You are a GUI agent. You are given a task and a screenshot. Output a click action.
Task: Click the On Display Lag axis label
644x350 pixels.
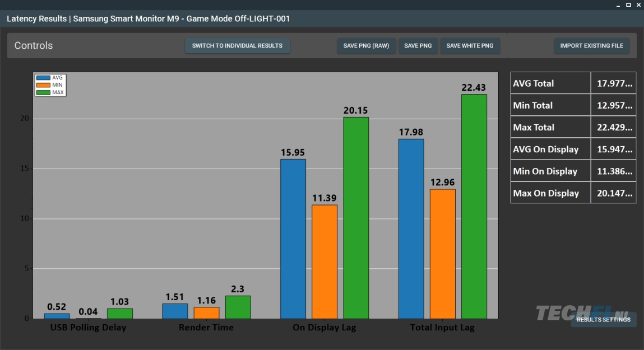click(325, 328)
